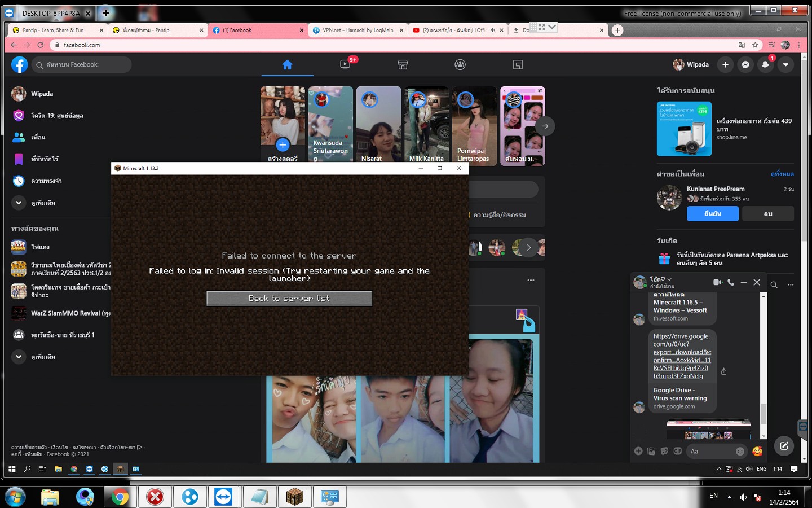Switch to the VPN.net Hamachi browser tab
The height and width of the screenshot is (508, 812).
click(359, 30)
